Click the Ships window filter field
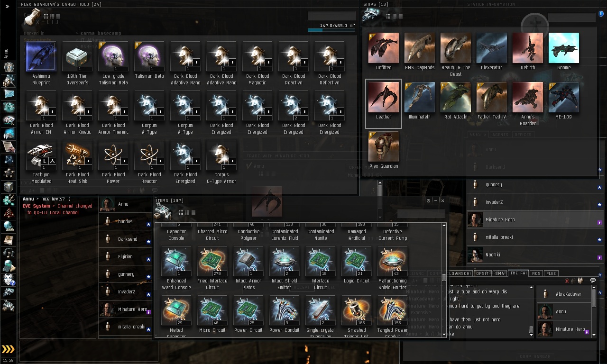The height and width of the screenshot is (364, 607). click(571, 17)
